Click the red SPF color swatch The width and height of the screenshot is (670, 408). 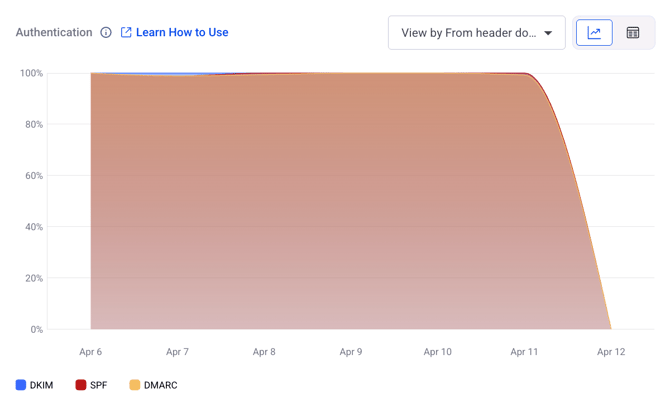tap(81, 385)
